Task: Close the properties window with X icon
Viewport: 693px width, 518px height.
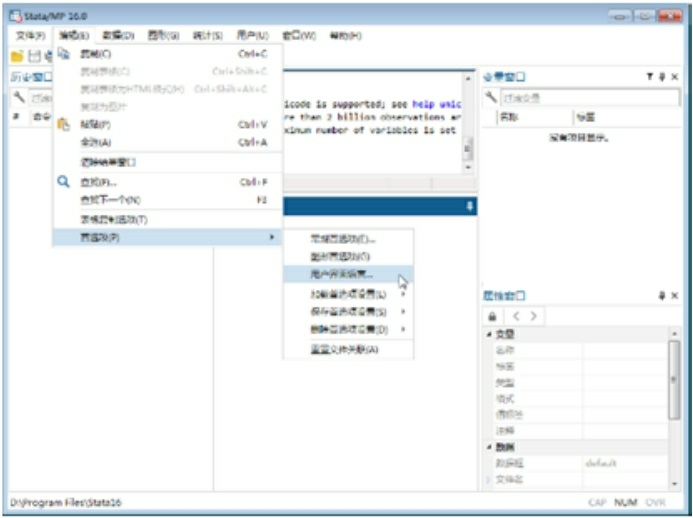Action: pos(674,295)
